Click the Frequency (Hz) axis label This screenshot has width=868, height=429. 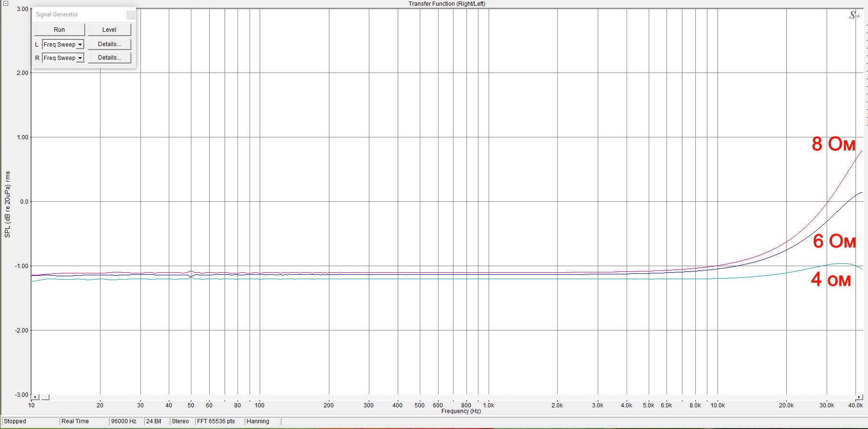461,411
